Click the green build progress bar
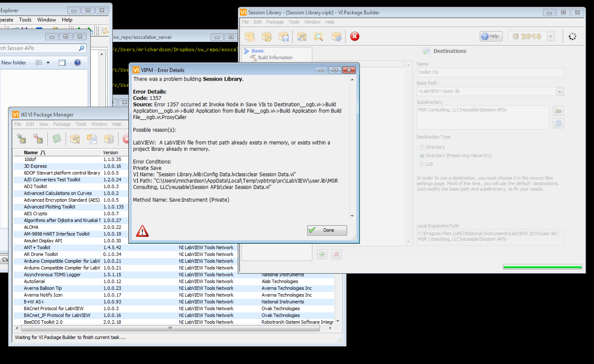The width and height of the screenshot is (594, 364). (542, 267)
